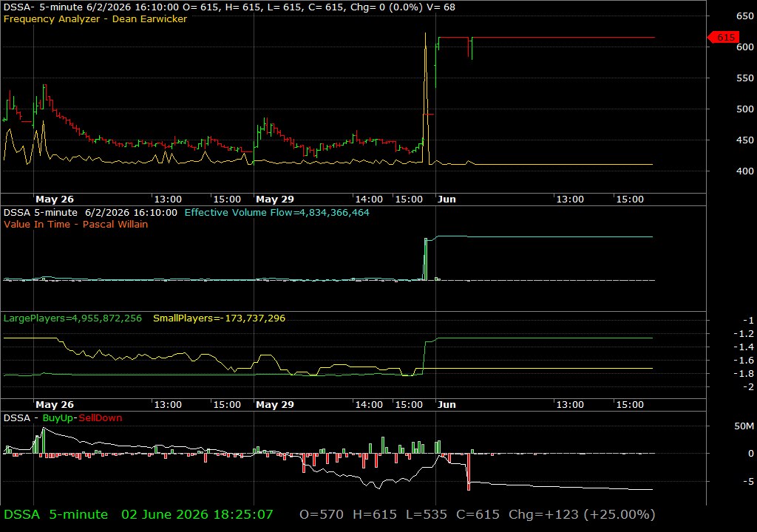Click the status bar L=535 value
Viewport: 757px width, 532px height.
[427, 514]
